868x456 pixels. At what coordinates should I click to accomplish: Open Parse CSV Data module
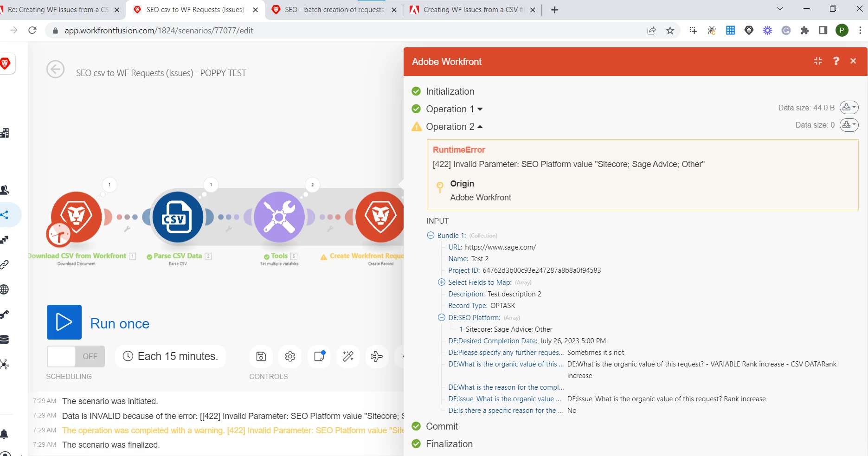click(x=178, y=217)
